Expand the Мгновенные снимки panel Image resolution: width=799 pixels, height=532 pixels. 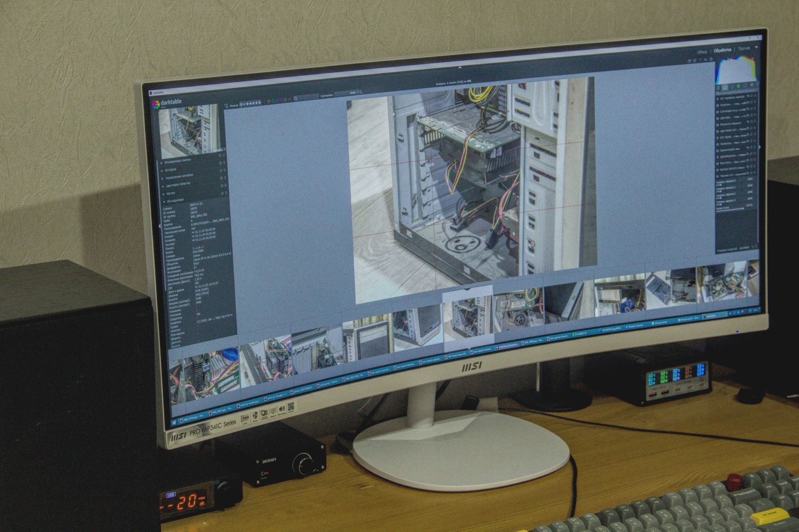click(161, 163)
